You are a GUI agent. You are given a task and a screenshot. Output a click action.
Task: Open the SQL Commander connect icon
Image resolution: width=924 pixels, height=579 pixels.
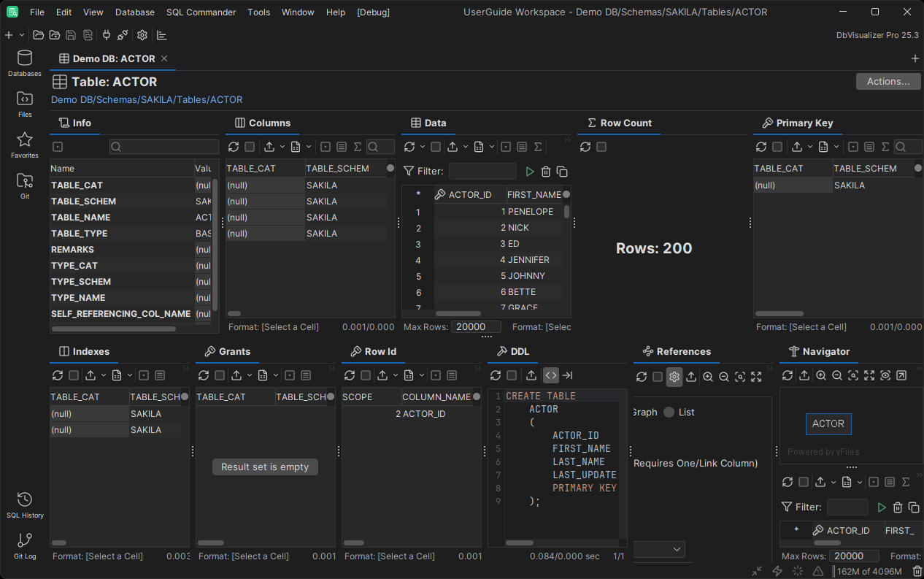[x=107, y=35]
